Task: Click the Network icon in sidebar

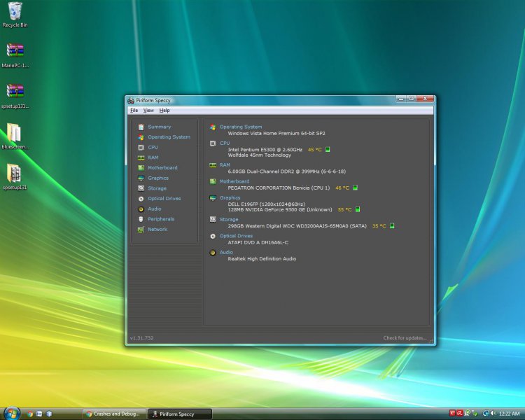Action: [141, 230]
